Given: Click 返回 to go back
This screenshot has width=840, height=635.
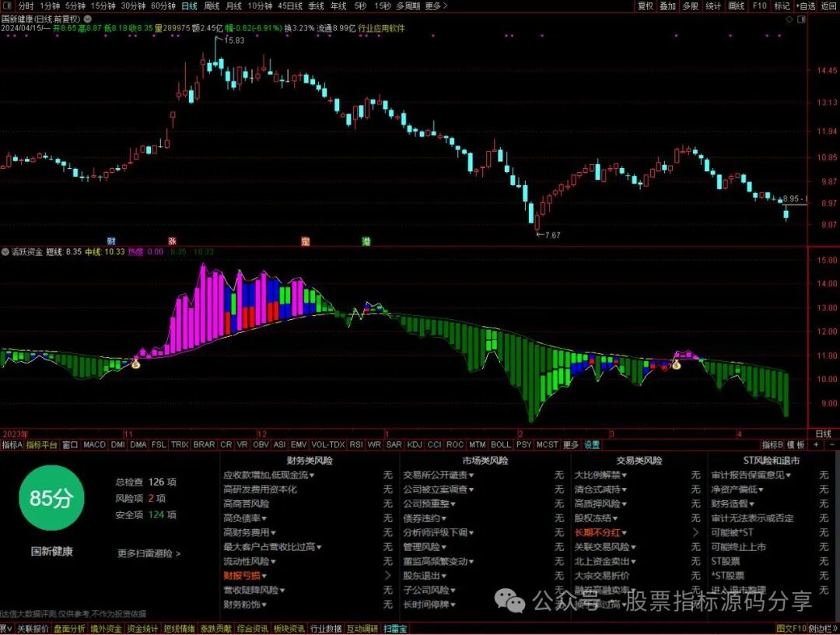Looking at the screenshot, I should click(829, 6).
